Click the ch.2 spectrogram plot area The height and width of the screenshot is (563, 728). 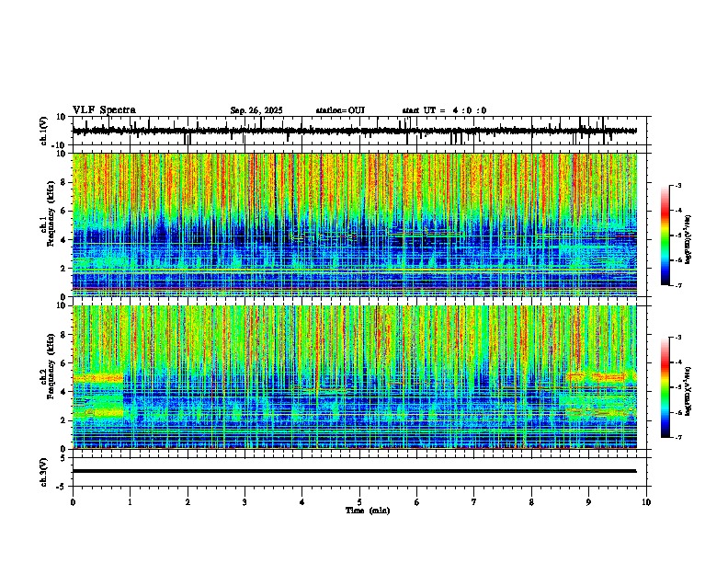point(355,377)
